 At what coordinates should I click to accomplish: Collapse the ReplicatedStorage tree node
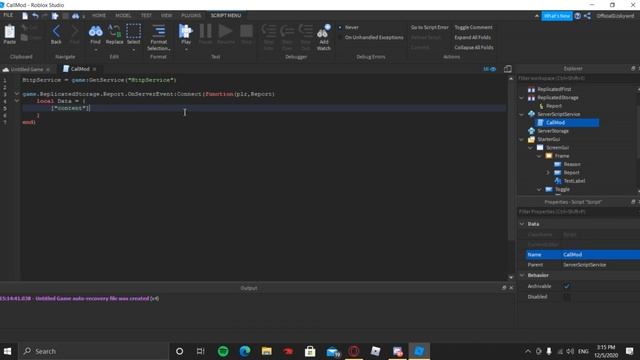(x=521, y=98)
